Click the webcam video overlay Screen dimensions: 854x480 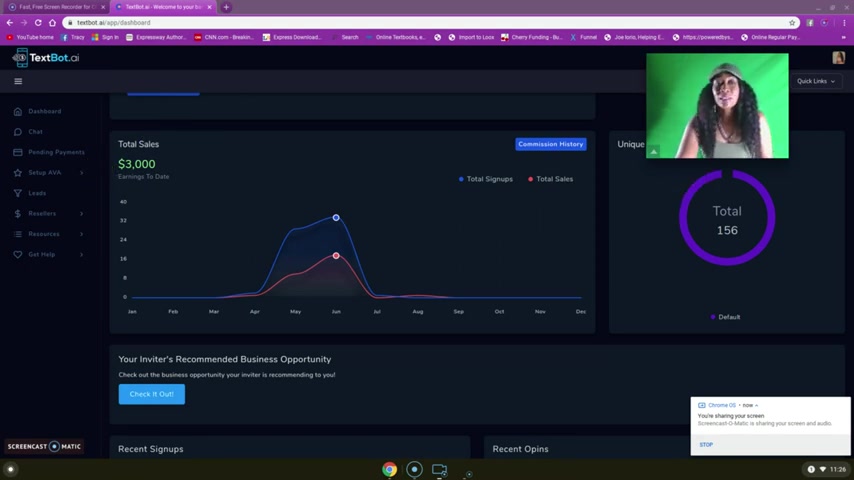point(717,106)
